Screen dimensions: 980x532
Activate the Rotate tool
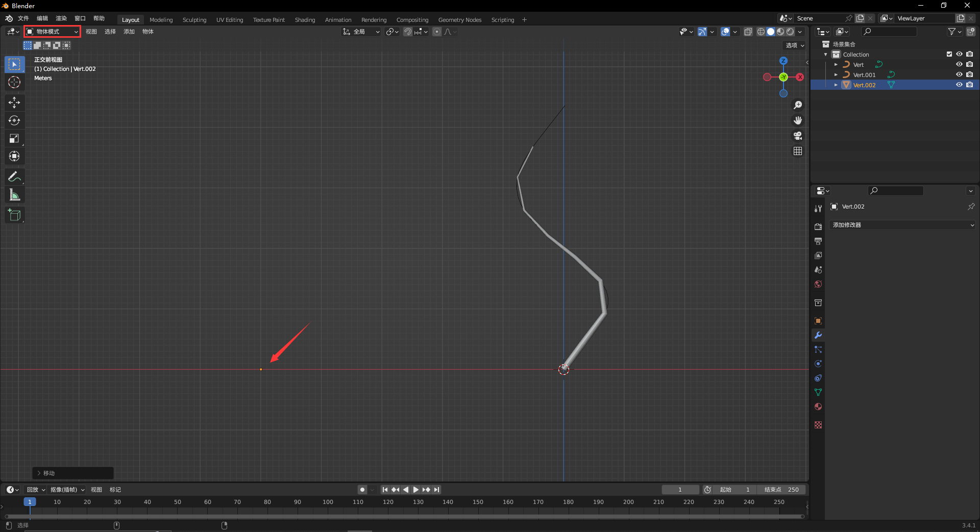click(14, 120)
